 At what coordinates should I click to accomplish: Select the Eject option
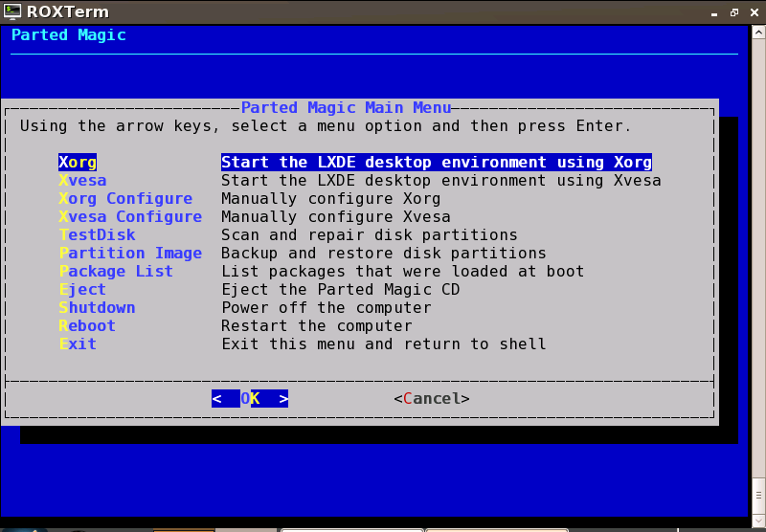tap(82, 289)
